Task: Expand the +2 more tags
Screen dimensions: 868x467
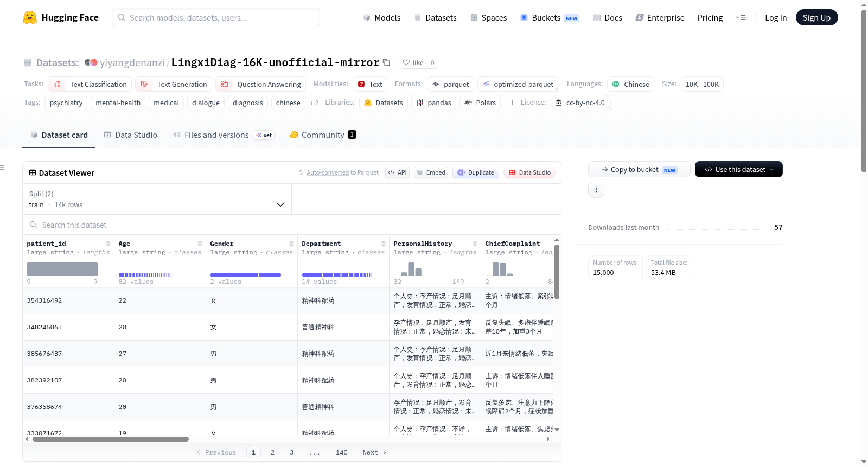Action: [x=314, y=103]
